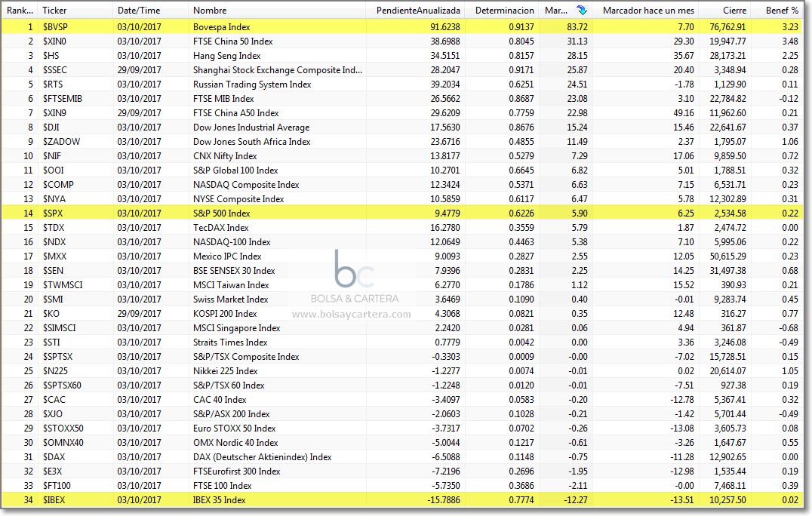The image size is (812, 516).
Task: Select the Nikkei closing value 20,614.07
Action: click(727, 371)
